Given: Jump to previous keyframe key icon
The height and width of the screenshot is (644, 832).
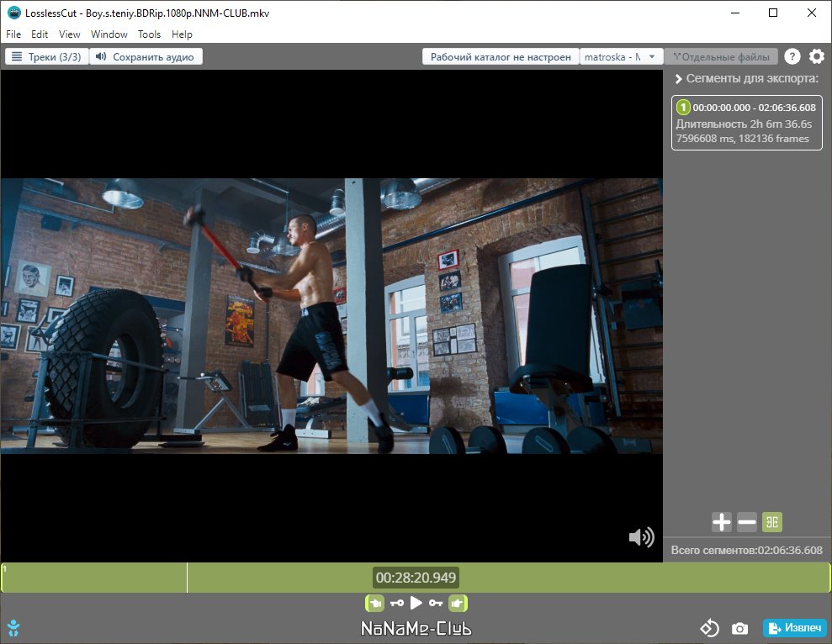Looking at the screenshot, I should coord(397,603).
